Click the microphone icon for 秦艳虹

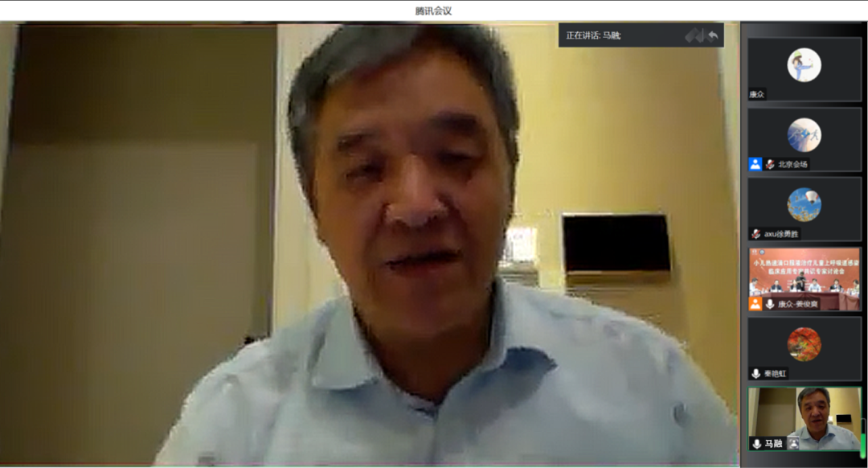click(755, 374)
